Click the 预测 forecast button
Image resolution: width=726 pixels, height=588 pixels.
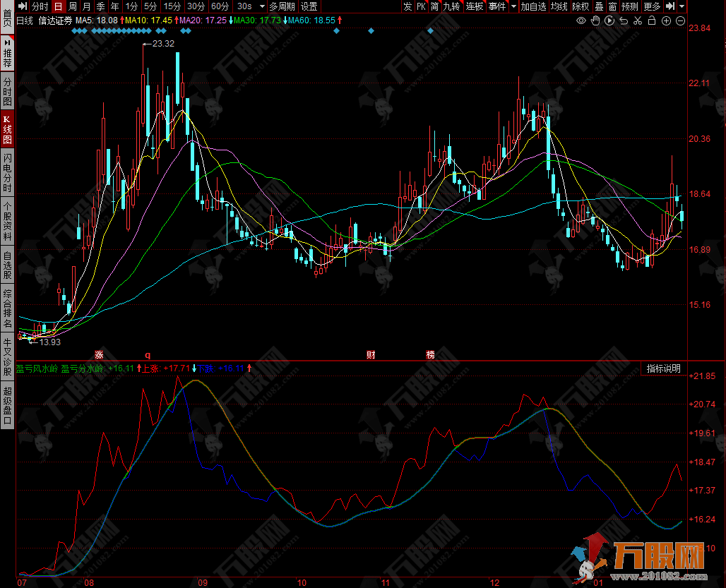pyautogui.click(x=630, y=6)
